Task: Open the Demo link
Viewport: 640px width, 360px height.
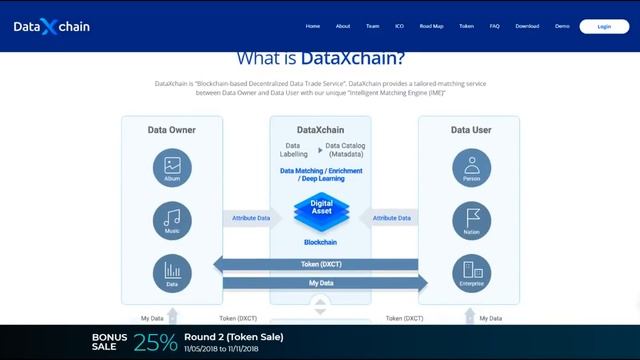Action: coord(562,26)
